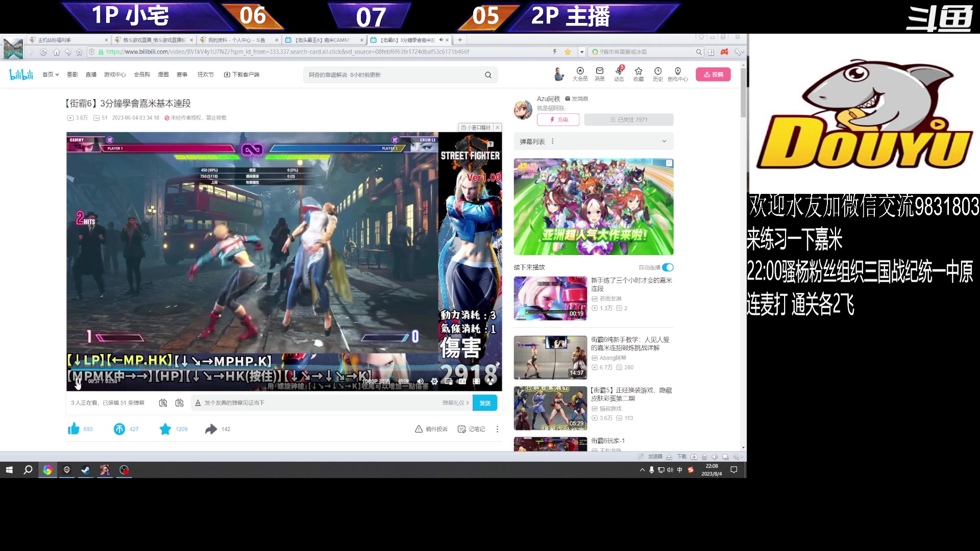
Task: Open 历史 history clock icon
Action: (x=658, y=74)
